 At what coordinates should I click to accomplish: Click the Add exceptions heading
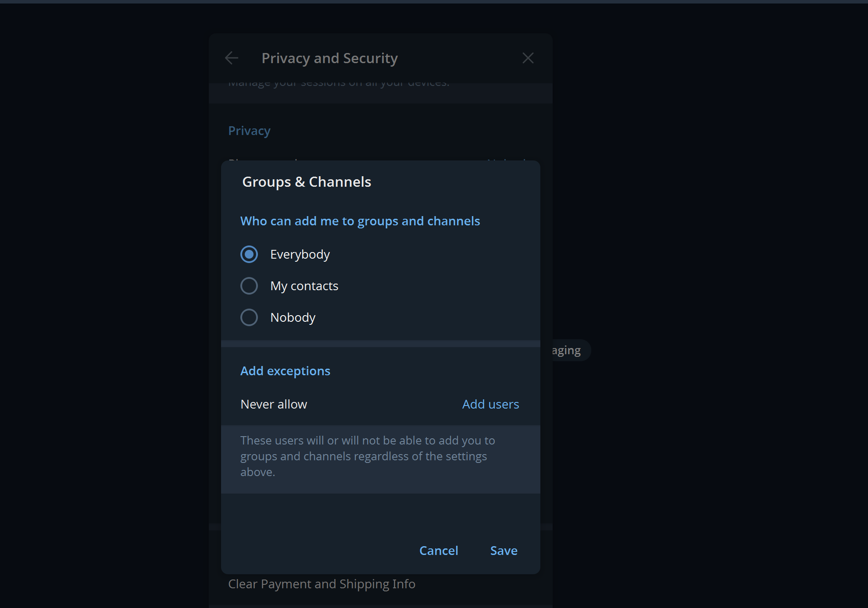(285, 371)
